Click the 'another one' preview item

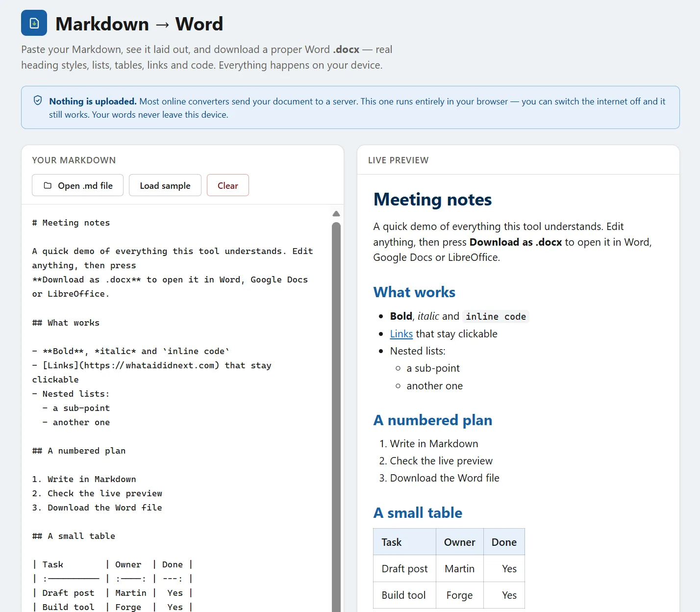coord(434,386)
